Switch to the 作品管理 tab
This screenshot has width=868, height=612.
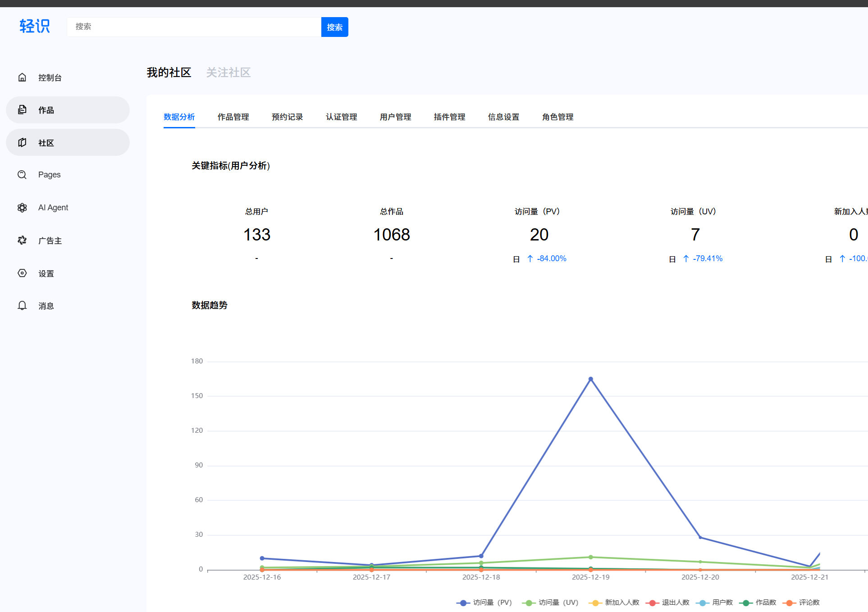point(233,117)
